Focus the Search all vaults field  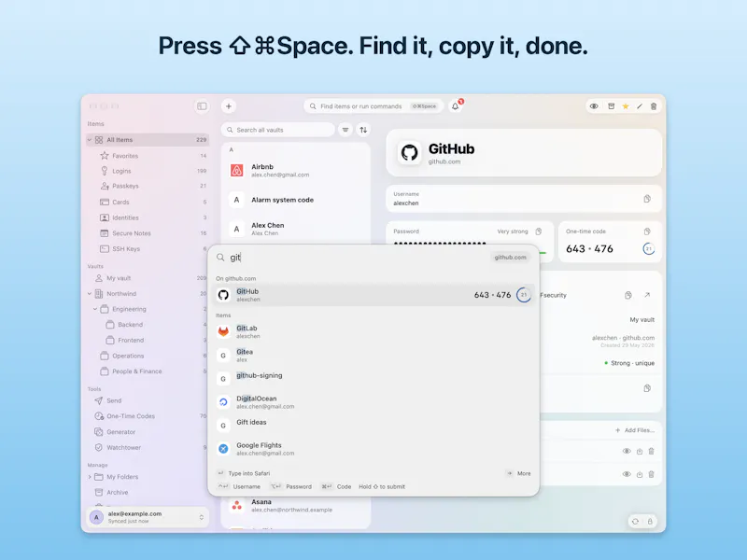click(x=278, y=130)
